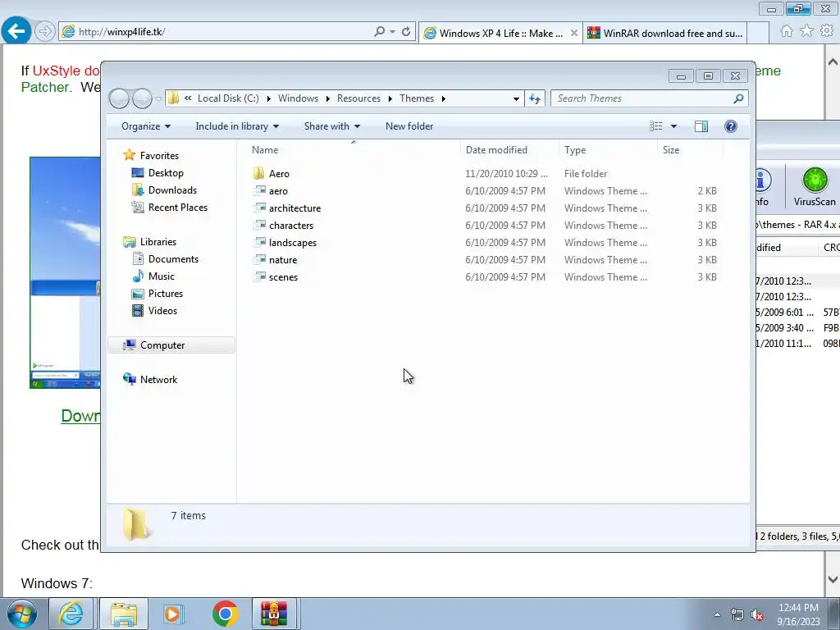840x630 pixels.
Task: Select Libraries in navigation pane
Action: pyautogui.click(x=158, y=242)
